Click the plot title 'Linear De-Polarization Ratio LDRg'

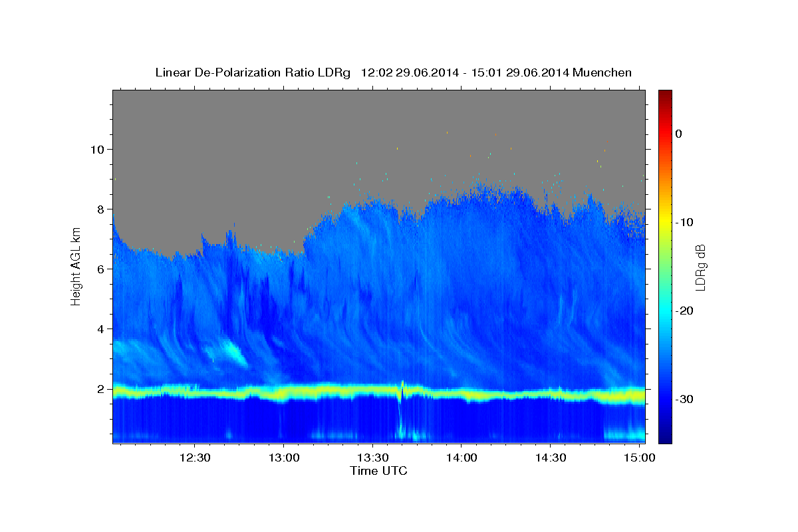tap(253, 72)
